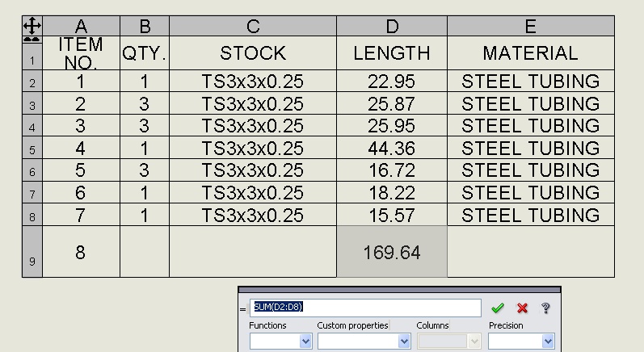
Task: Select the empty MATERIAL cell in row 9
Action: point(531,252)
